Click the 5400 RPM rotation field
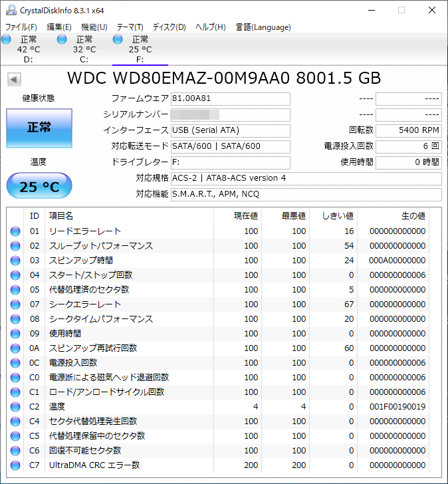The image size is (448, 484). [409, 130]
